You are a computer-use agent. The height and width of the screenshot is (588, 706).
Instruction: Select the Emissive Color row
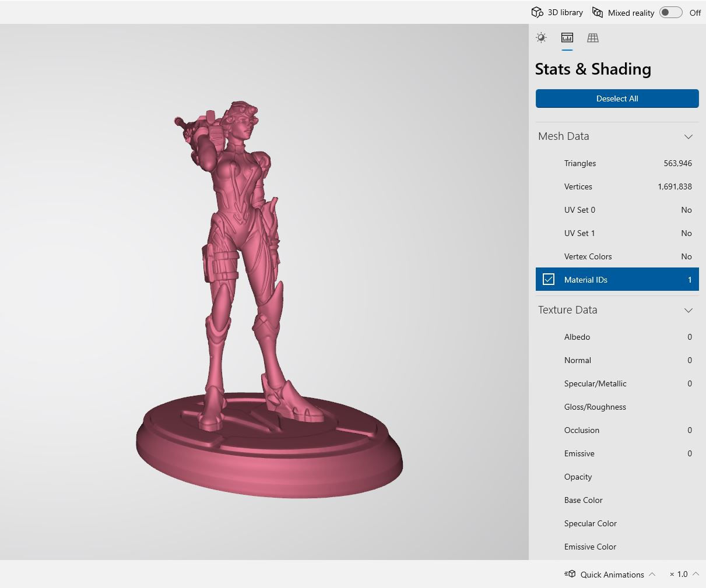(617, 547)
